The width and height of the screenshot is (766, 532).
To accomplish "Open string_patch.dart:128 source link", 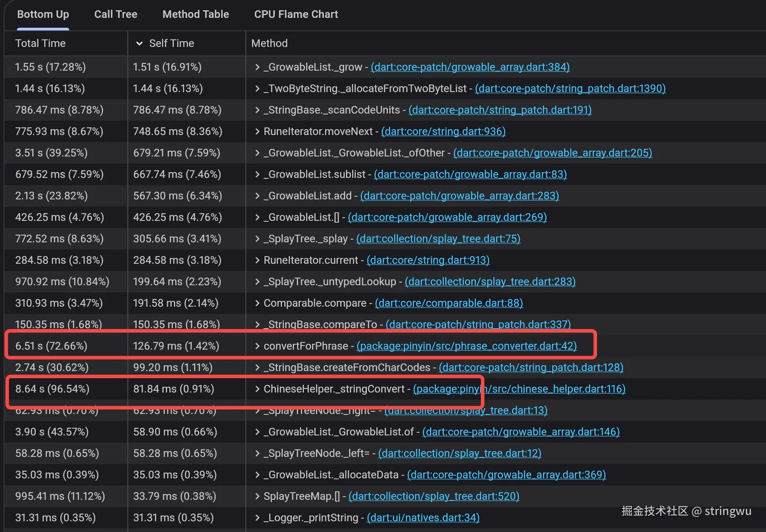I will coord(531,367).
